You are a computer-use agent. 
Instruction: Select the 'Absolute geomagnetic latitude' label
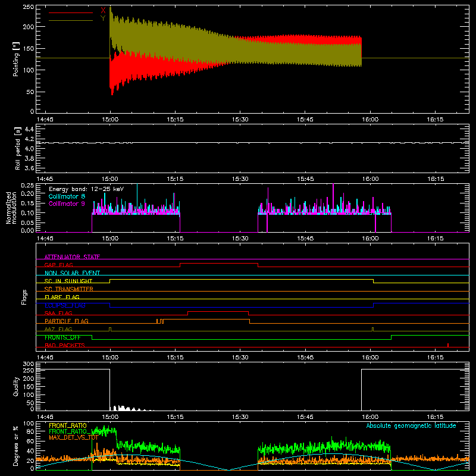411,425
